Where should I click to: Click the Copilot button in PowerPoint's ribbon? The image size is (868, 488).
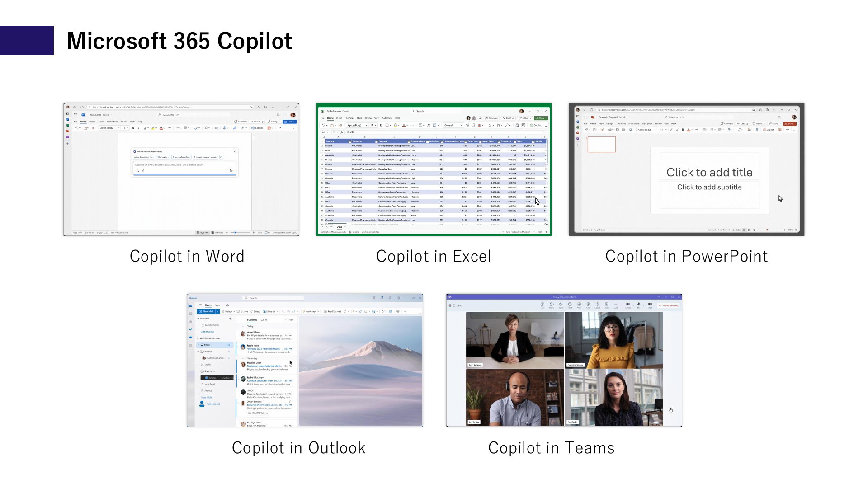click(769, 130)
